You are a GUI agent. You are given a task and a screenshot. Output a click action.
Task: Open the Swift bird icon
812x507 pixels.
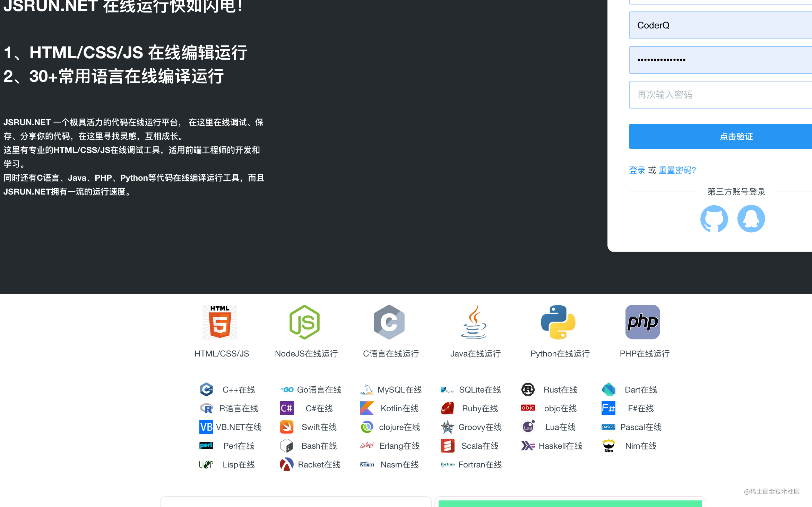[287, 427]
